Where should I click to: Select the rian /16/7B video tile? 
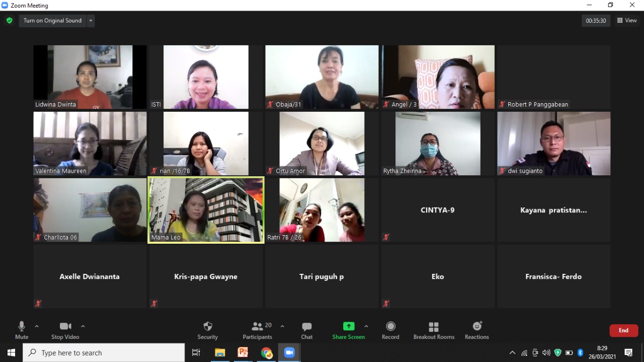tap(206, 143)
